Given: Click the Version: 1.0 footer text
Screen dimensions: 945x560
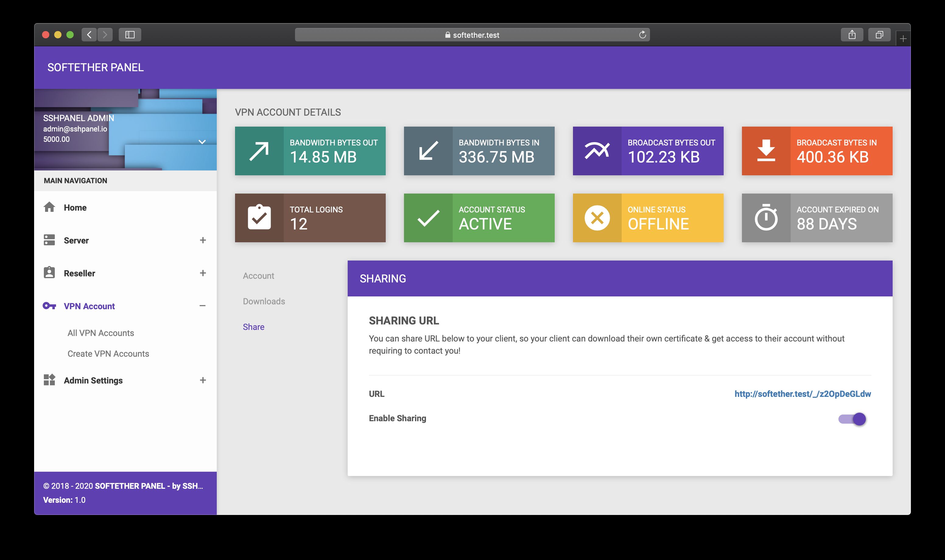Looking at the screenshot, I should (64, 500).
